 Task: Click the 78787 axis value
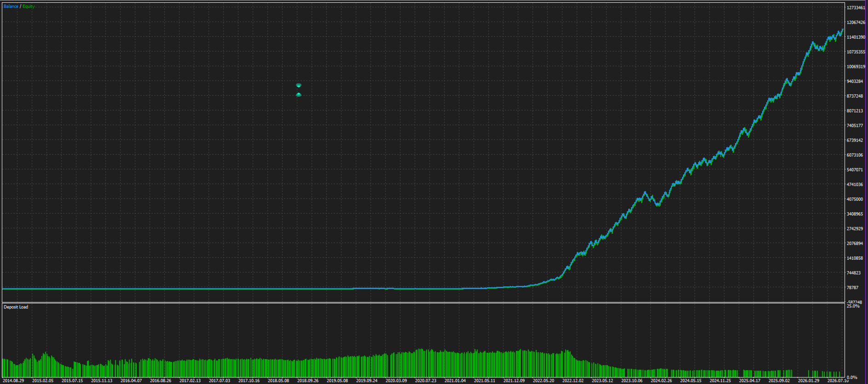click(x=853, y=288)
